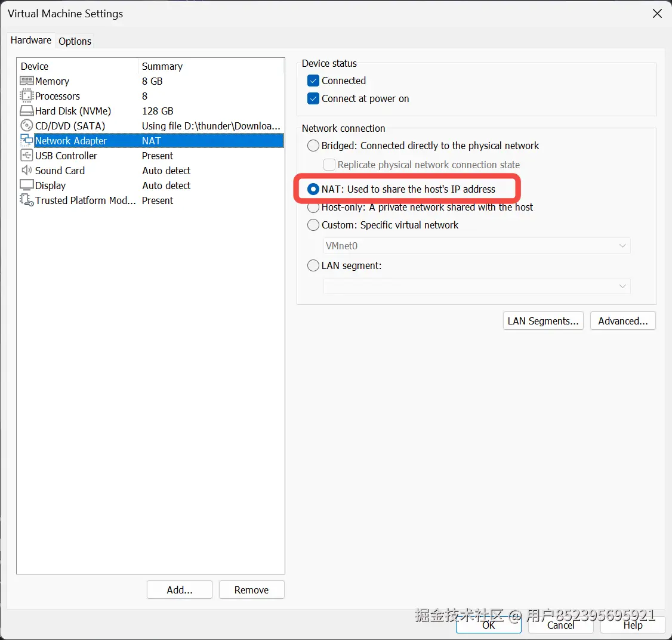
Task: Remove the selected device
Action: click(252, 590)
